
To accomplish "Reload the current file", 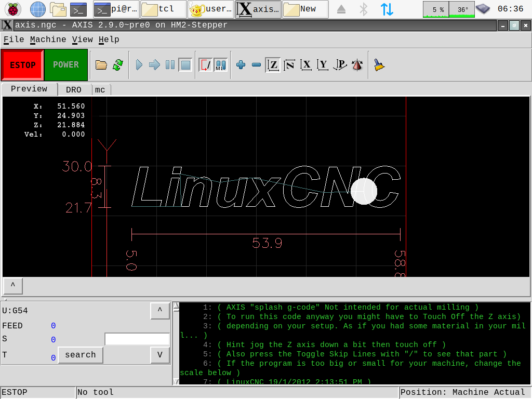I will [118, 65].
